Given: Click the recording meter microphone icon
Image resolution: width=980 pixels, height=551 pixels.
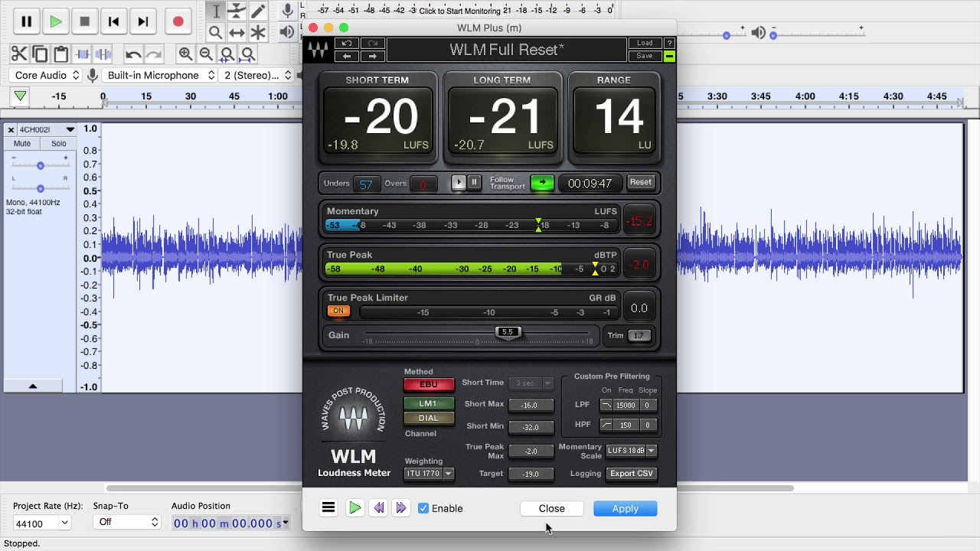Looking at the screenshot, I should pyautogui.click(x=288, y=11).
